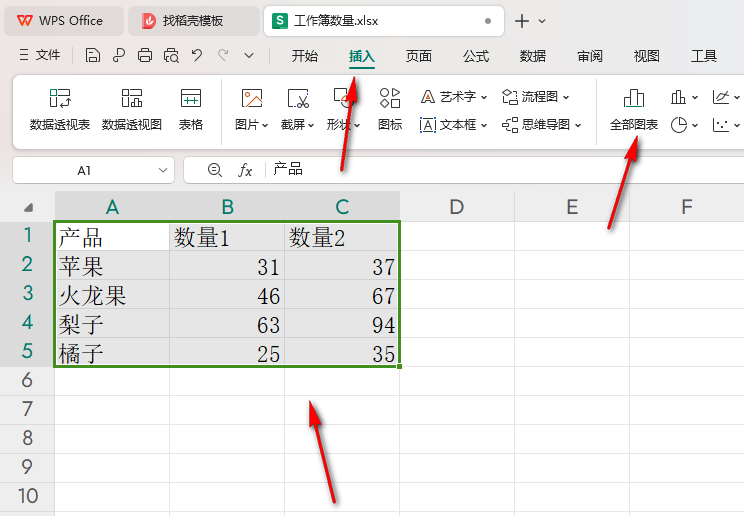
Task: Open the Picture (图片) insert menu
Action: [251, 110]
